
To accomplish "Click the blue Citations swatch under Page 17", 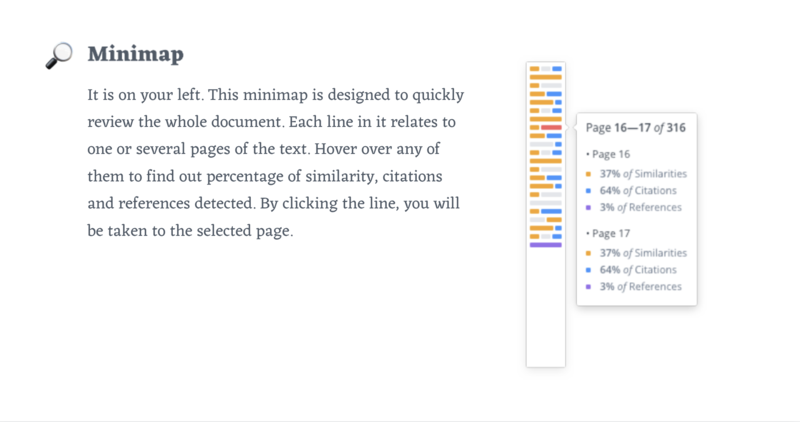I will click(588, 270).
